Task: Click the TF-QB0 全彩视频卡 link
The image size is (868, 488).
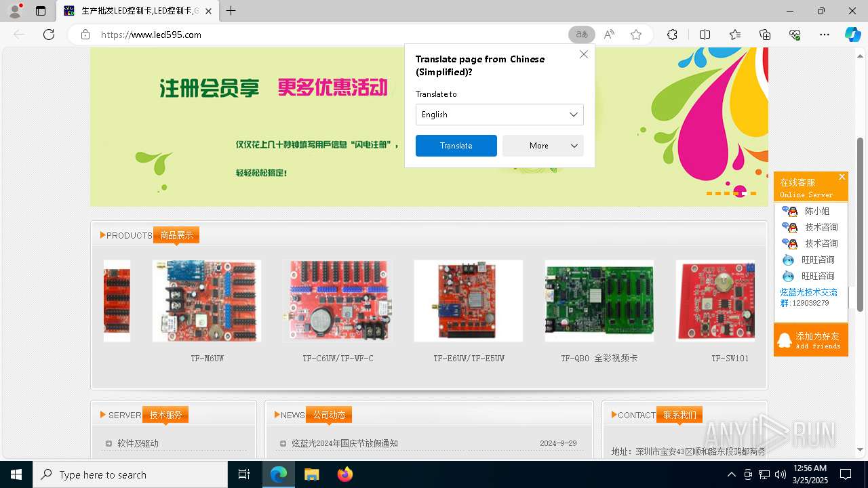Action: tap(599, 358)
